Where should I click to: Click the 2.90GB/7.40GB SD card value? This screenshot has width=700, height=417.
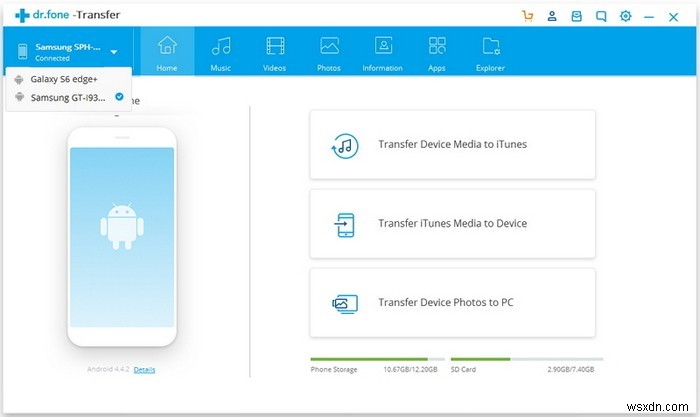coord(571,370)
